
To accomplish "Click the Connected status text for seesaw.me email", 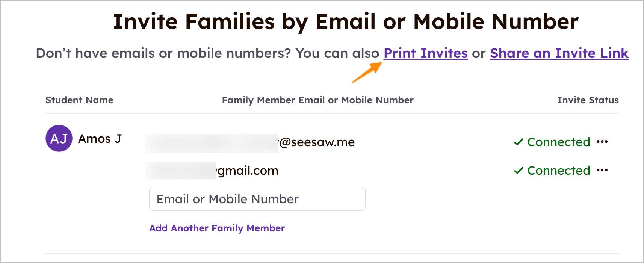I will 558,142.
